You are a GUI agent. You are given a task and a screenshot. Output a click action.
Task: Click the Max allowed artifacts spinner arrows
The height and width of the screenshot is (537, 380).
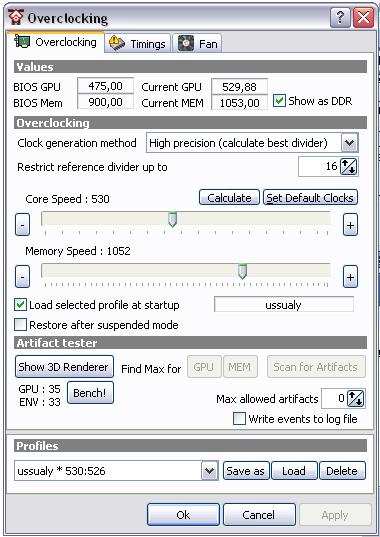click(356, 399)
